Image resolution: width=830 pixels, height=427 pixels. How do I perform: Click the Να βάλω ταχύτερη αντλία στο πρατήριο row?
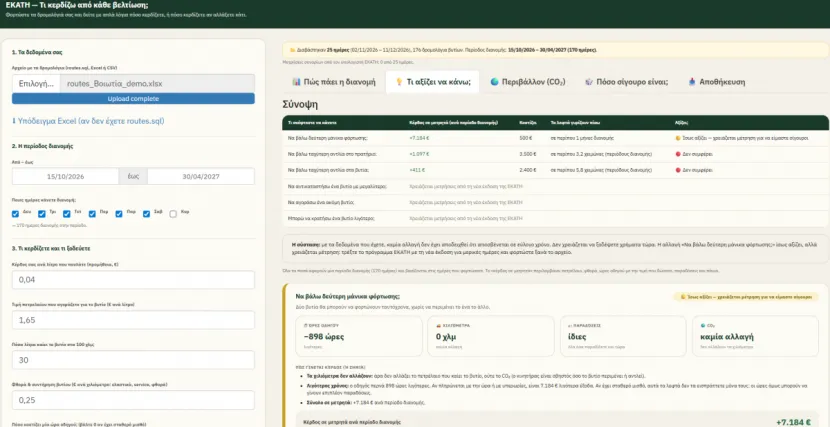tap(555, 154)
